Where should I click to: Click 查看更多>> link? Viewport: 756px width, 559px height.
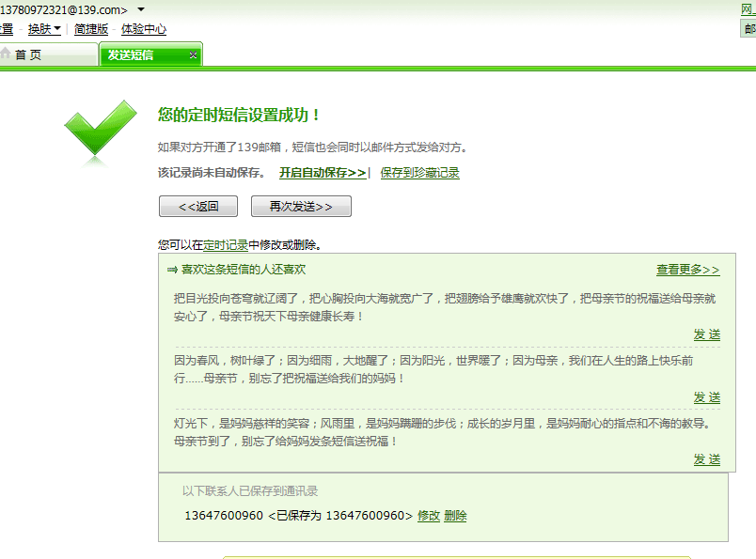[688, 270]
